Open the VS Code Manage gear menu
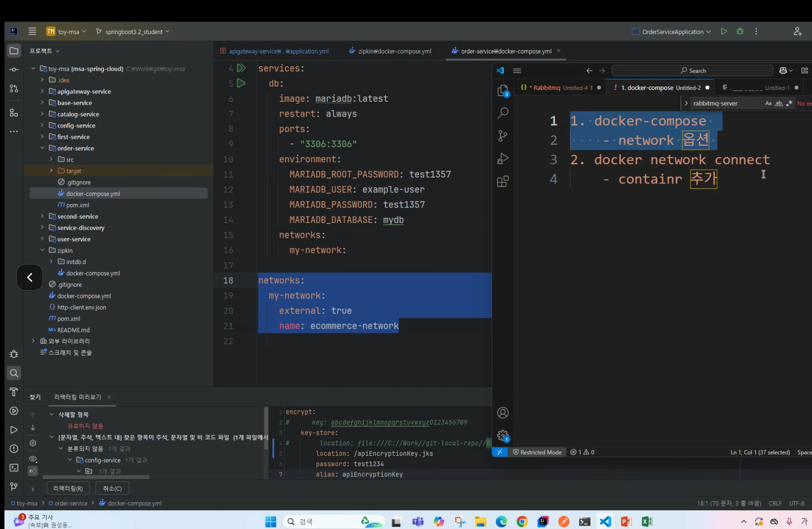 503,436
